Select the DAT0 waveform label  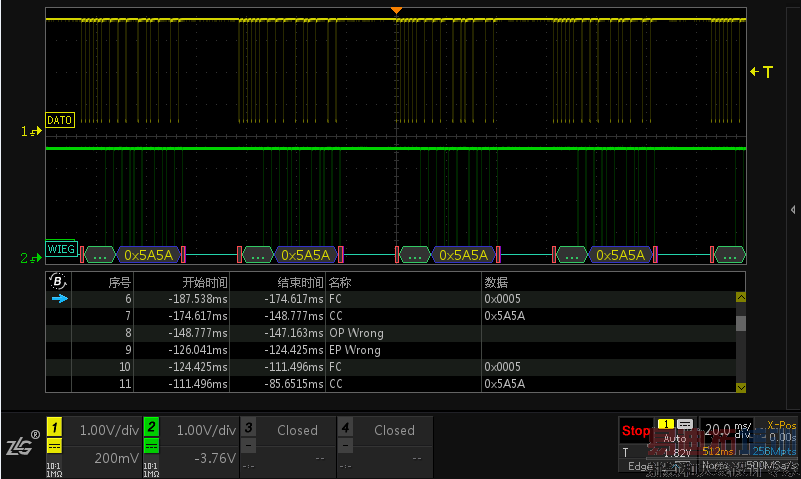[x=60, y=120]
